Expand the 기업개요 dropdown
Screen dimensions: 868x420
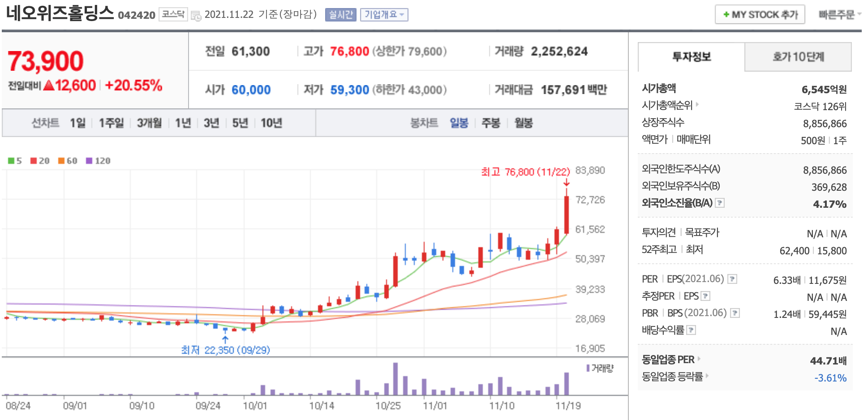[x=384, y=15]
